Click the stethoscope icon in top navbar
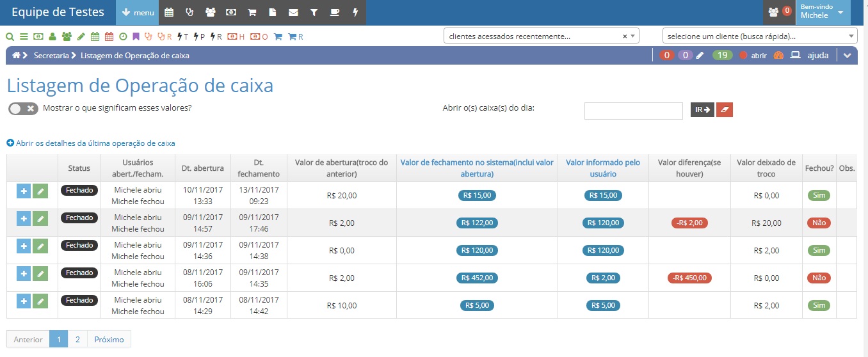868x357 pixels. tap(189, 12)
